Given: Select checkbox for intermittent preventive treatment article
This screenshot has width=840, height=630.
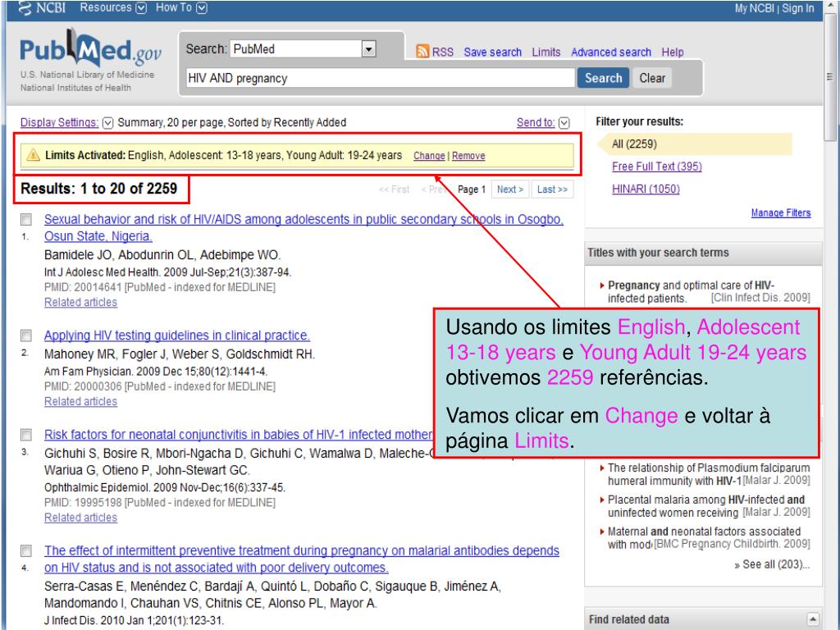Looking at the screenshot, I should (25, 550).
